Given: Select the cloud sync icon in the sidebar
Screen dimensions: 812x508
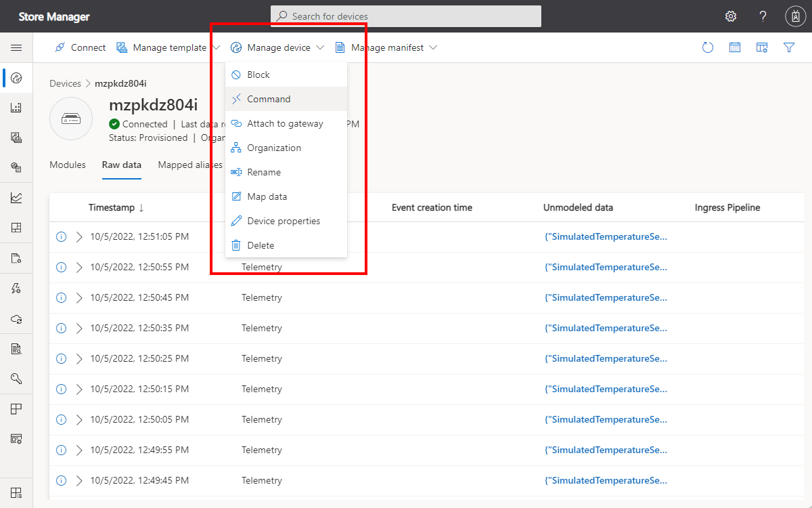Looking at the screenshot, I should coord(17,318).
